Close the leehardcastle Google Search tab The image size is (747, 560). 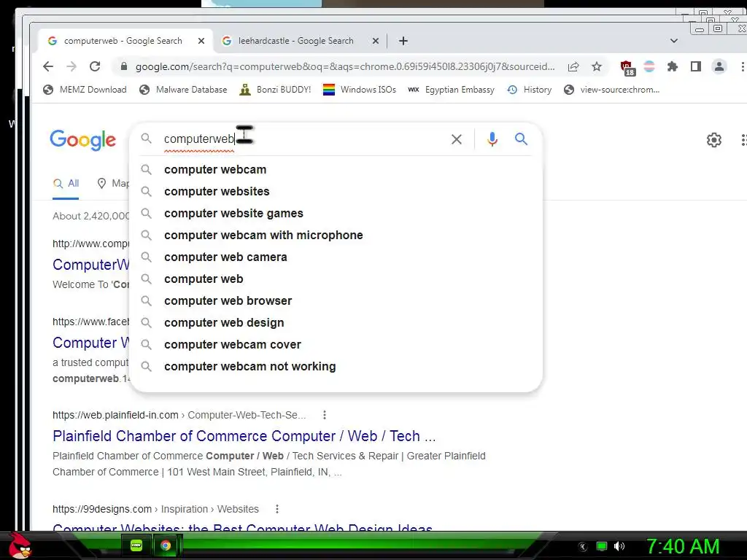point(376,41)
